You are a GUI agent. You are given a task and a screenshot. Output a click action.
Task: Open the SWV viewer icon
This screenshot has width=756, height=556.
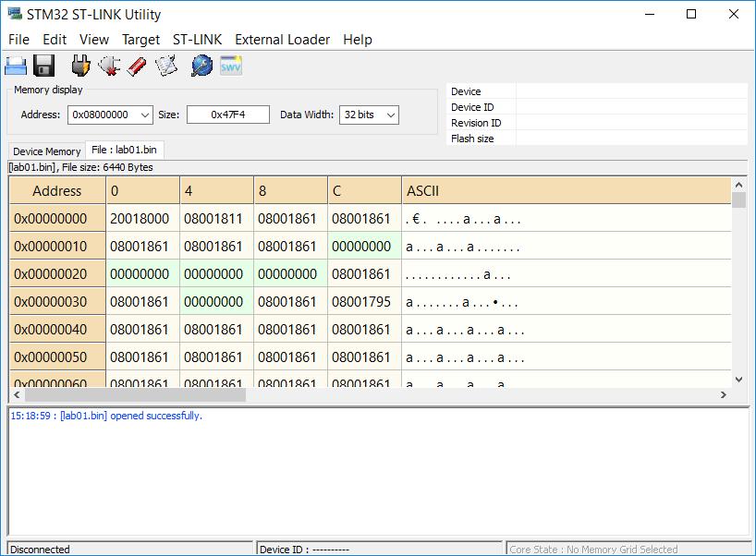[x=230, y=66]
